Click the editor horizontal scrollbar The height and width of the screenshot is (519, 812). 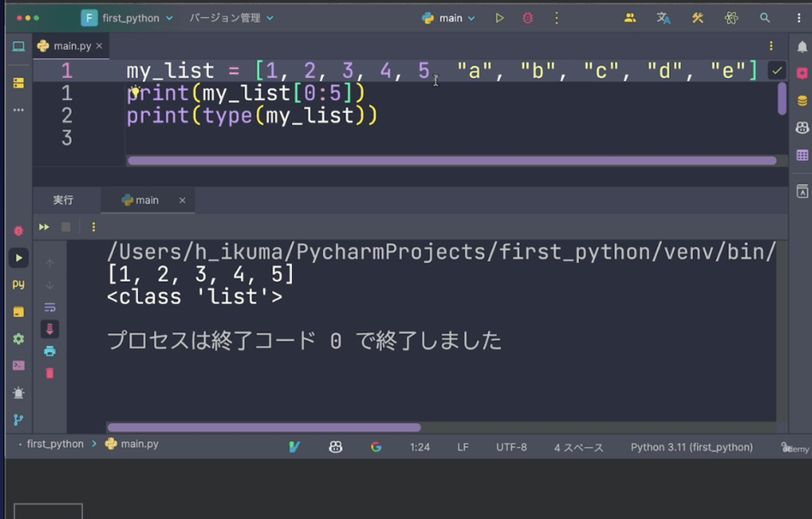452,161
